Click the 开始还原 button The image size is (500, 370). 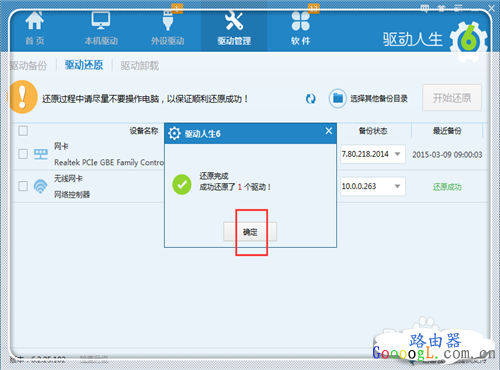coord(452,98)
